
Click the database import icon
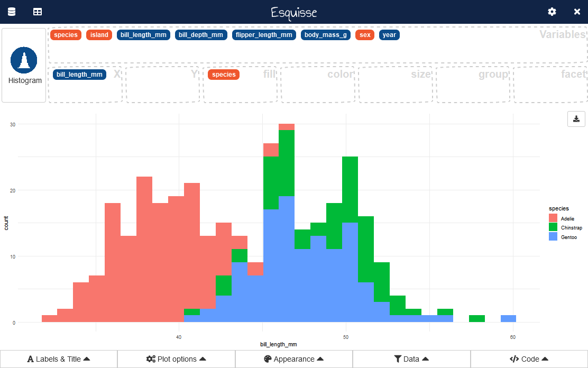tap(12, 12)
